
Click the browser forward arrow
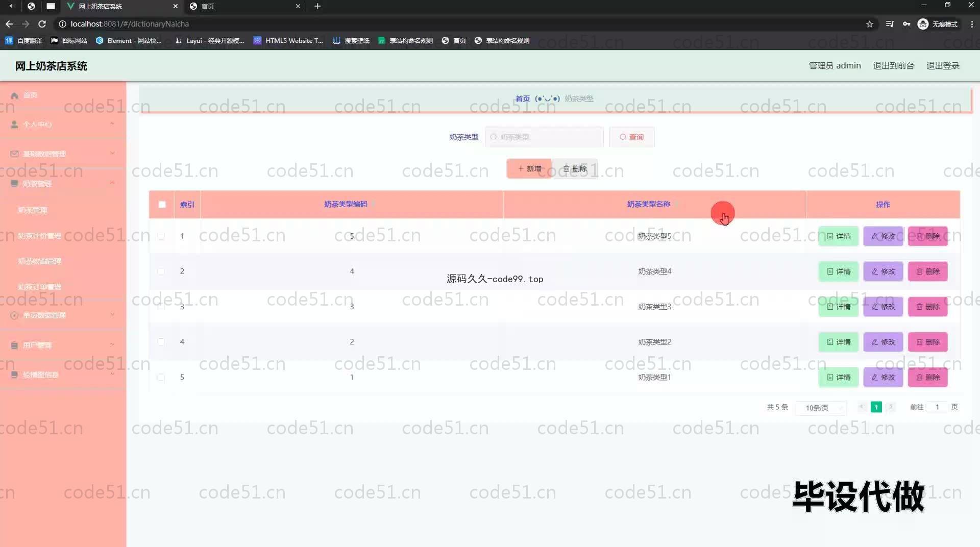pyautogui.click(x=26, y=24)
